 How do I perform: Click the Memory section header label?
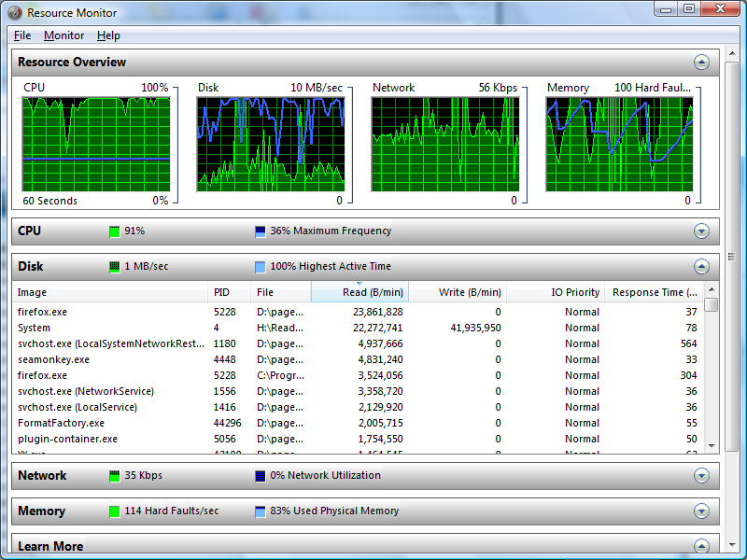pos(41,511)
